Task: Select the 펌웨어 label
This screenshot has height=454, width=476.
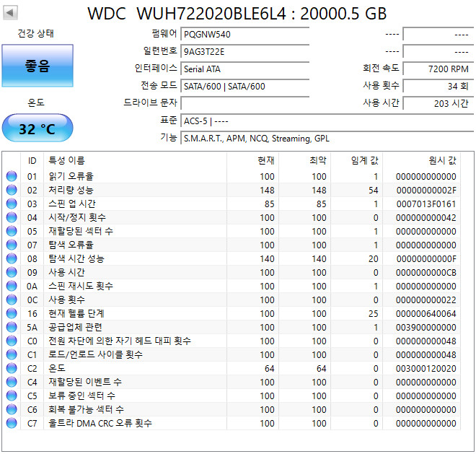Action: click(164, 33)
